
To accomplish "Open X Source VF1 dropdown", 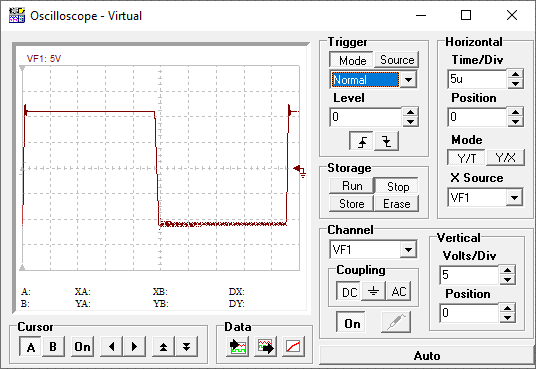I will [514, 197].
